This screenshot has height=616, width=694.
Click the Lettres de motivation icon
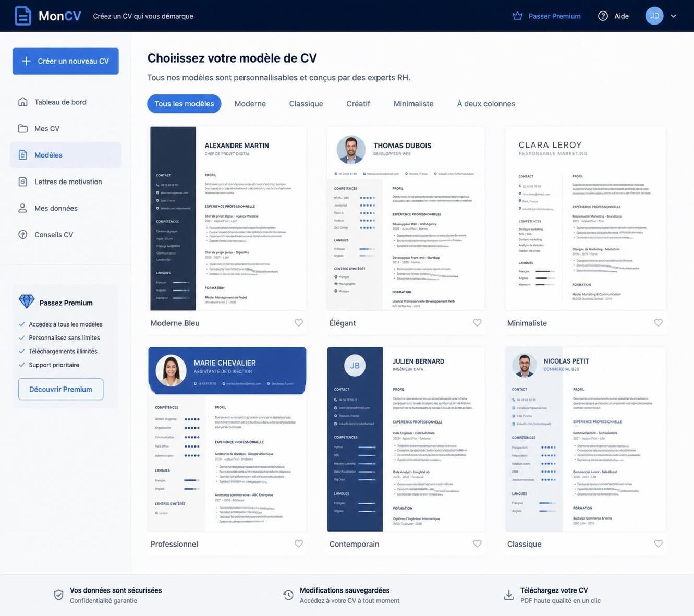[x=23, y=182]
